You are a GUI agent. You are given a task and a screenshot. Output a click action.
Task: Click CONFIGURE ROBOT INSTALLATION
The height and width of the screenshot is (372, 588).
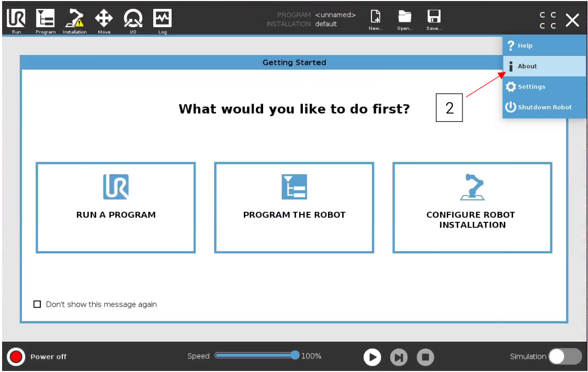click(471, 207)
